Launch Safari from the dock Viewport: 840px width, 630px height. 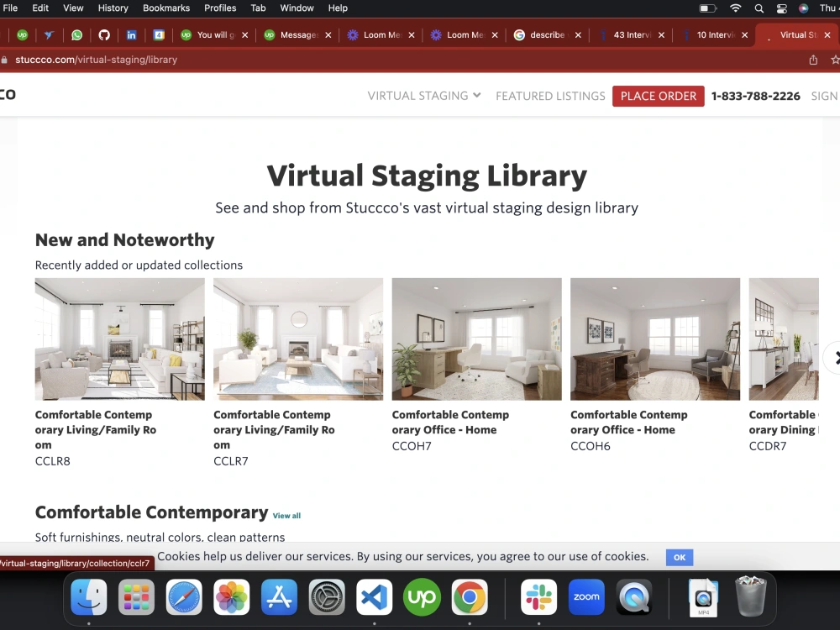(184, 596)
